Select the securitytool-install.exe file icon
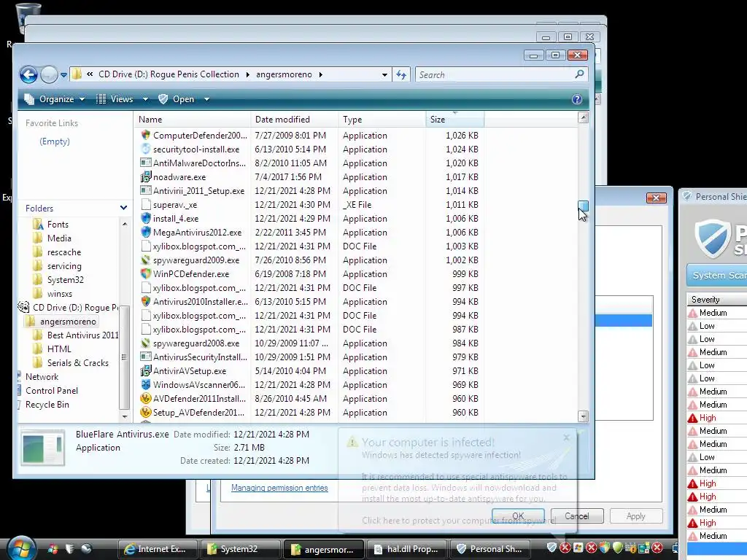This screenshot has width=747, height=560. [146, 149]
